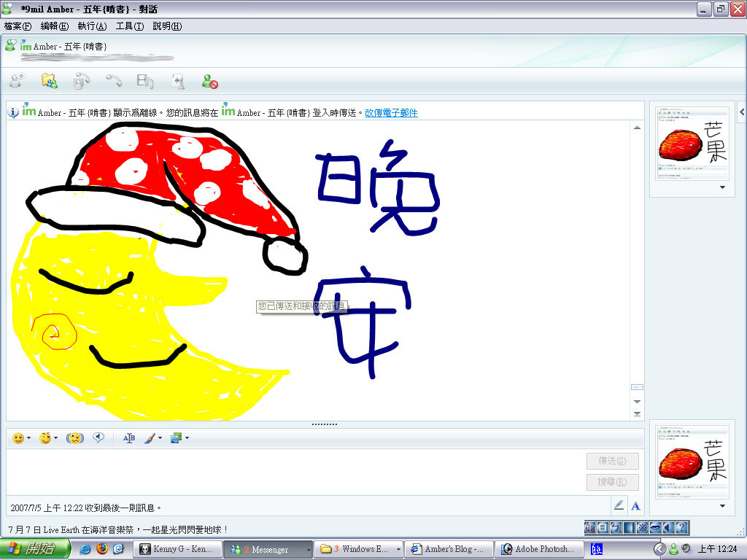Open the Windows Explorer taskbar group arrow

point(398,550)
